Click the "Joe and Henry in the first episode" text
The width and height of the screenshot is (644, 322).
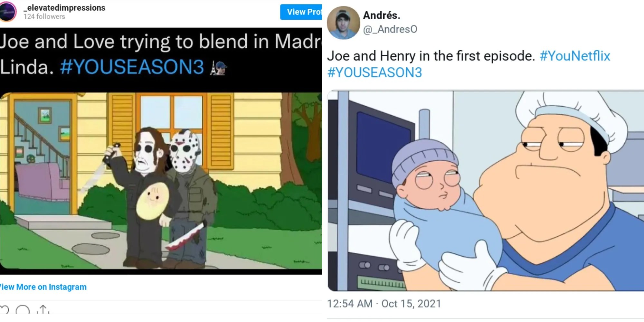coord(431,56)
